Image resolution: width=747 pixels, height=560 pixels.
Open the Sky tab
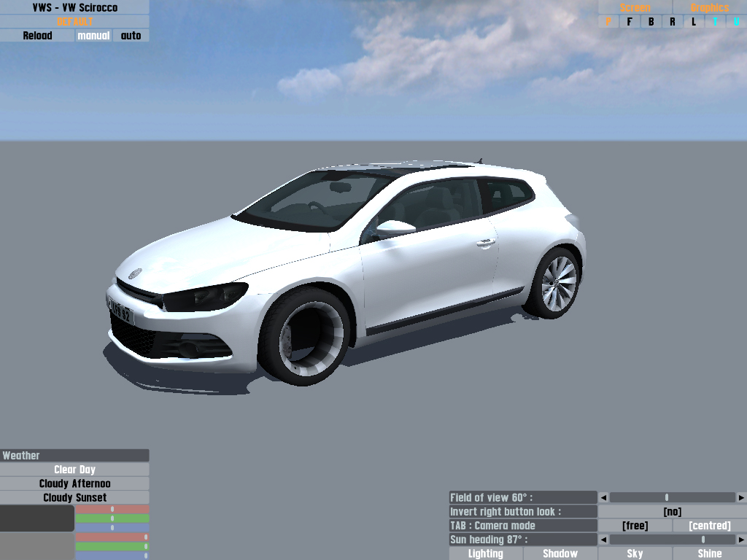pyautogui.click(x=635, y=554)
